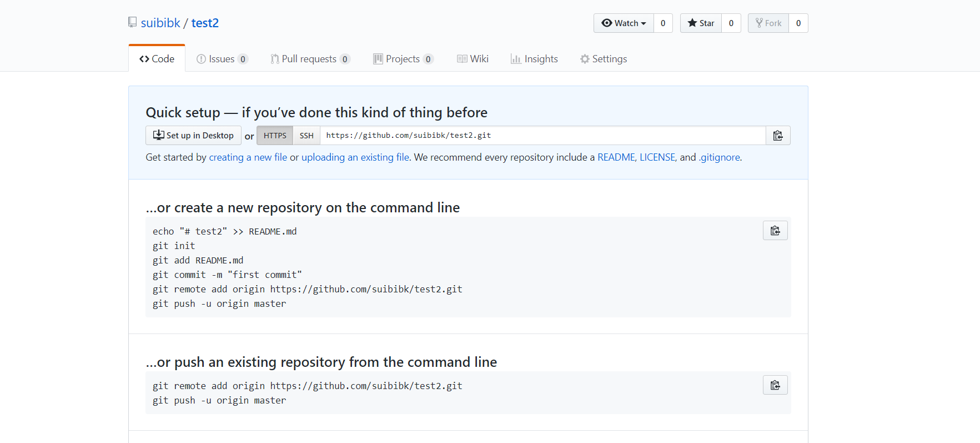Click the '...or push an existing repository' heading

click(321, 362)
